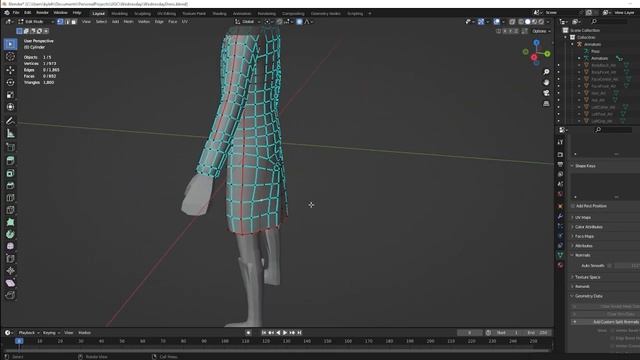Open the Material properties tab
Viewport: 640px width, 360px height.
click(x=560, y=265)
